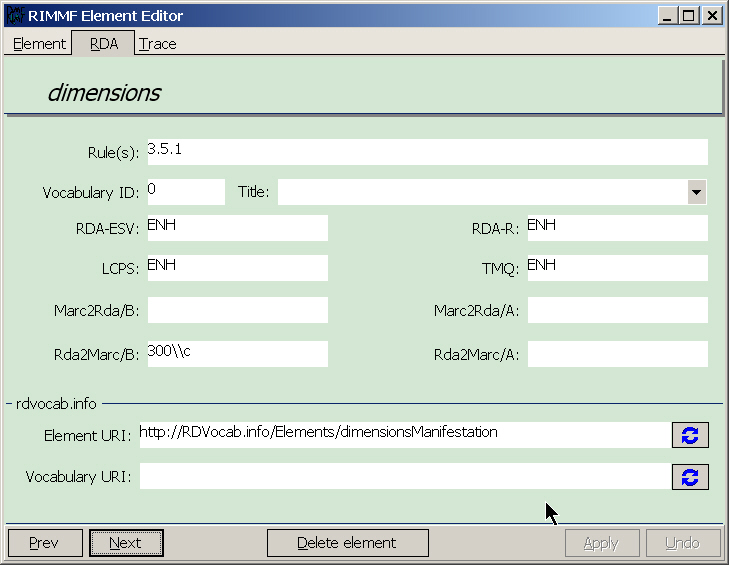Refresh the Vocabulary URI value
This screenshot has height=565, width=729.
click(x=690, y=477)
